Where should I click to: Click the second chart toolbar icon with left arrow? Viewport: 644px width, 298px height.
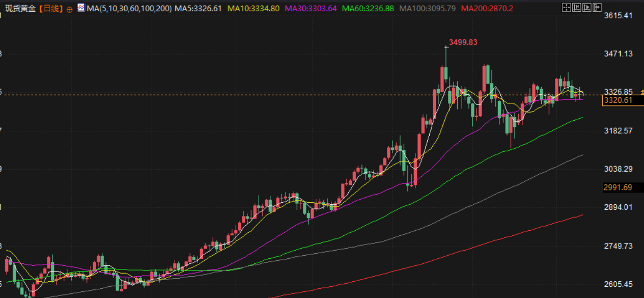tap(576, 8)
